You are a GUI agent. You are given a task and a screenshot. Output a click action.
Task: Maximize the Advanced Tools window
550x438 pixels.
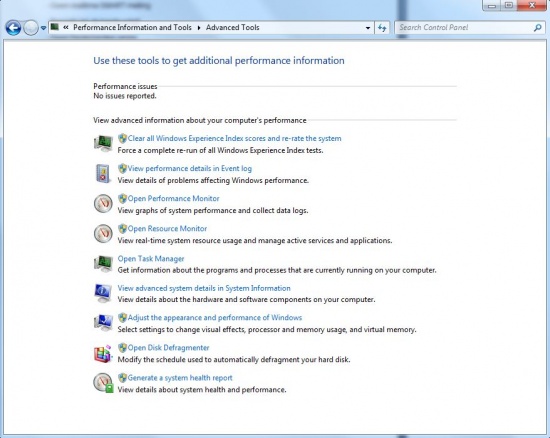tap(509, 5)
